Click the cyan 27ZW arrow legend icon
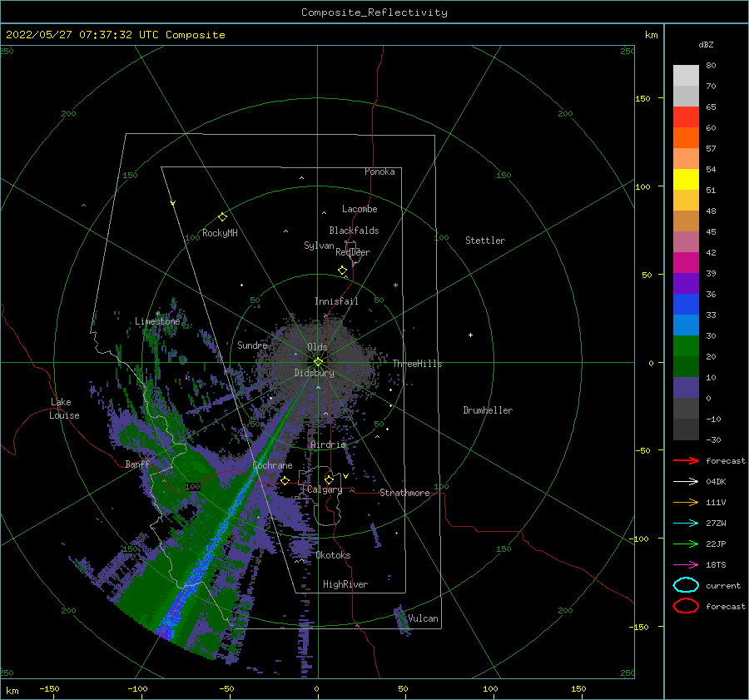The image size is (749, 700). pos(686,524)
